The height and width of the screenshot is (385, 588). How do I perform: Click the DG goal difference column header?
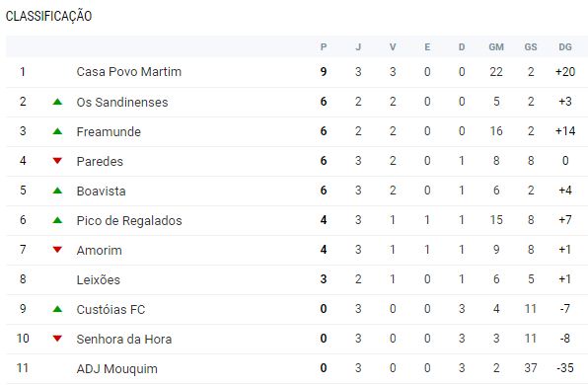pyautogui.click(x=565, y=47)
